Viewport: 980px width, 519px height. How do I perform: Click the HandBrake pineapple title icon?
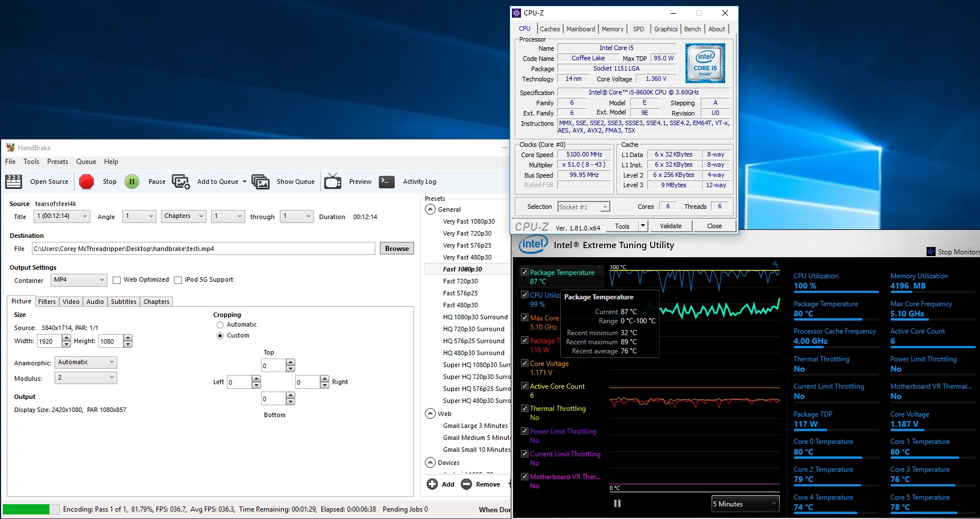[x=10, y=147]
